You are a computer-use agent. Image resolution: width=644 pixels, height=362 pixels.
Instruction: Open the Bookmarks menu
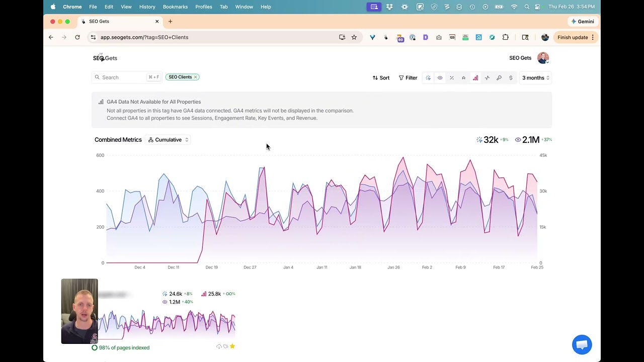175,7
